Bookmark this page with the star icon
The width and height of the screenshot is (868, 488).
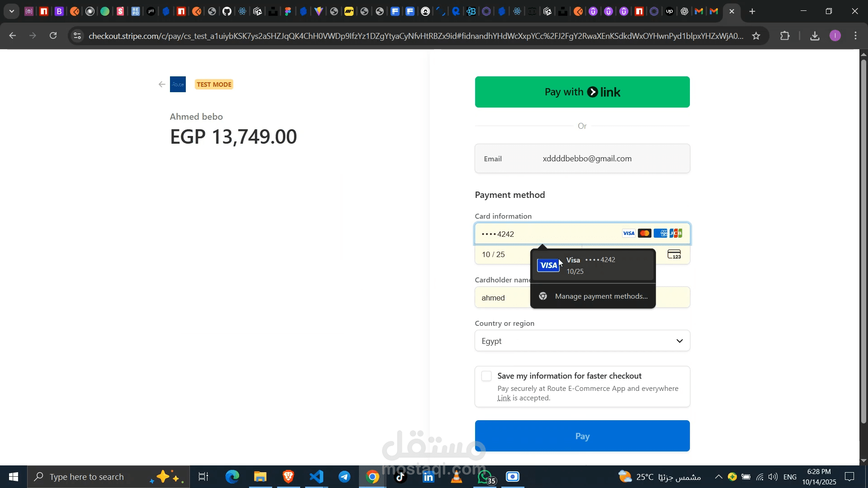pyautogui.click(x=756, y=36)
